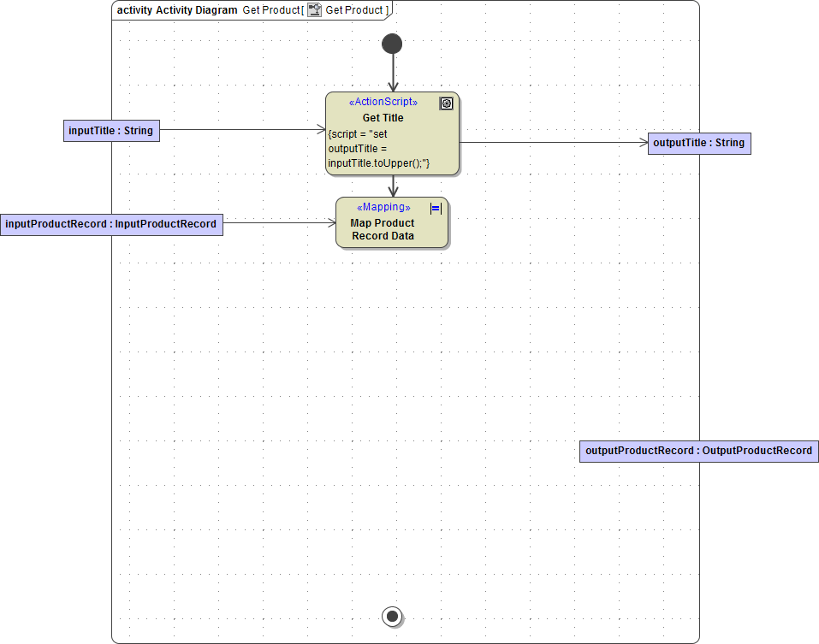Select the inputProductRecord : InputProductRecord node

111,223
